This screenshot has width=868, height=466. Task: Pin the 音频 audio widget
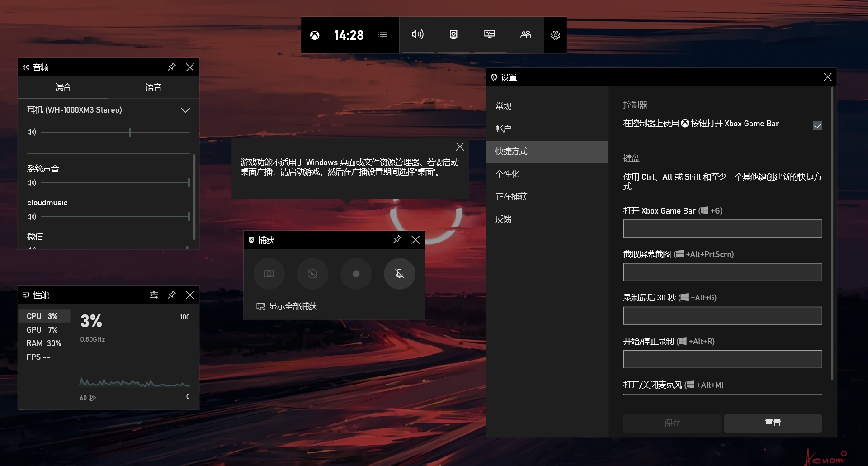point(171,67)
